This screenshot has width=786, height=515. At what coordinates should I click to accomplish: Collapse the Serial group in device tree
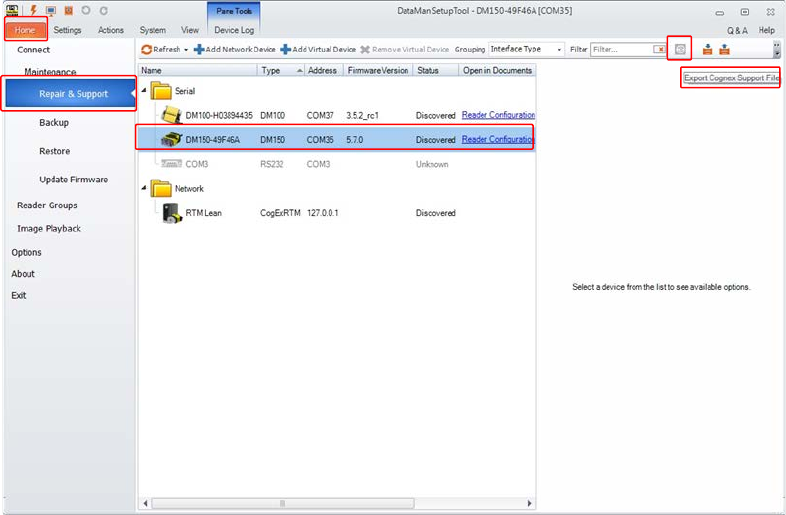(144, 91)
